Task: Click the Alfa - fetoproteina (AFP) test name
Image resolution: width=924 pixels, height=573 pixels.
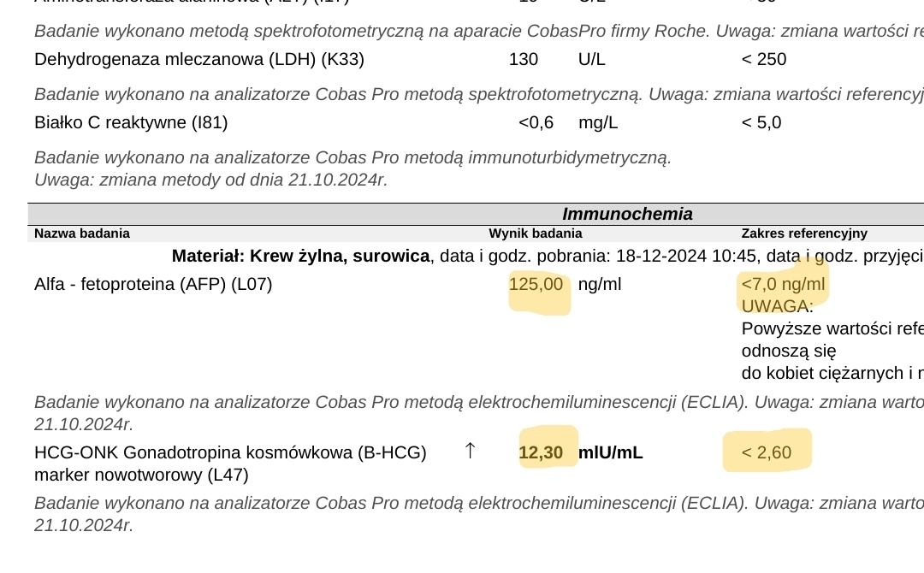Action: point(153,284)
